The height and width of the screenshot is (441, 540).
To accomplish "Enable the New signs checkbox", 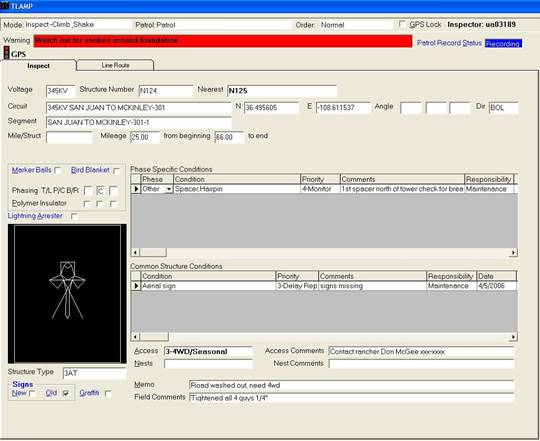I will click(32, 393).
